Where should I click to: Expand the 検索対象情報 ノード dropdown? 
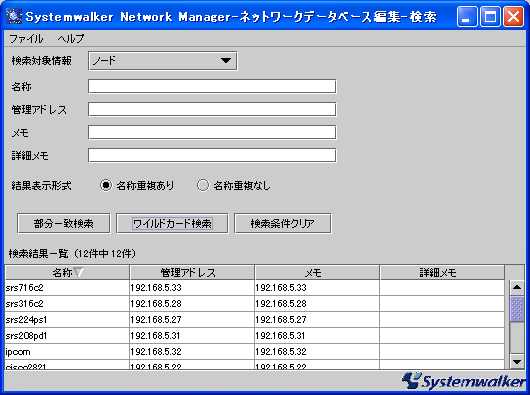click(163, 61)
